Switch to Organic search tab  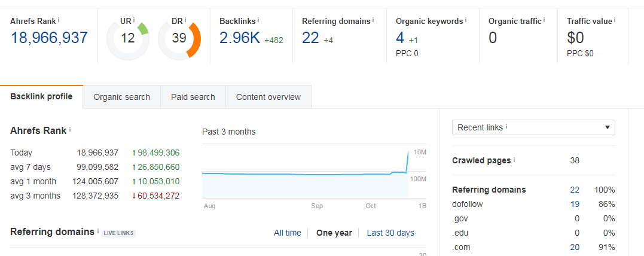(121, 97)
